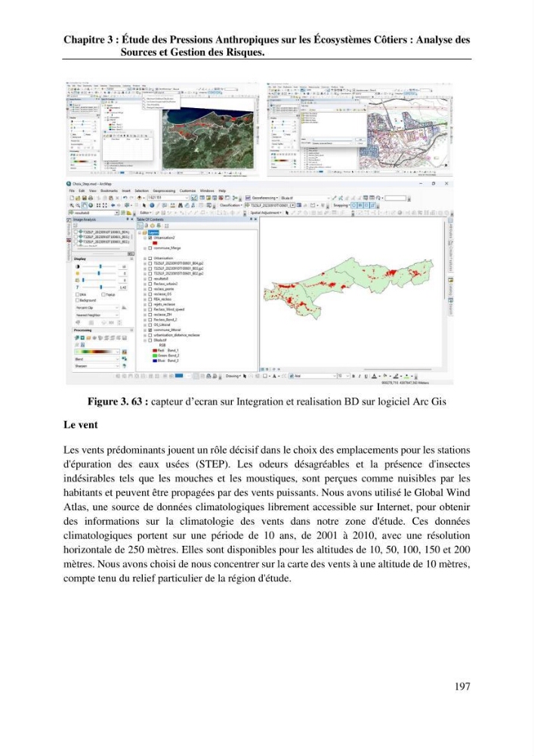This screenshot has width=534, height=756.
Task: Click List By Drawing Order icon
Action: pyautogui.click(x=140, y=225)
